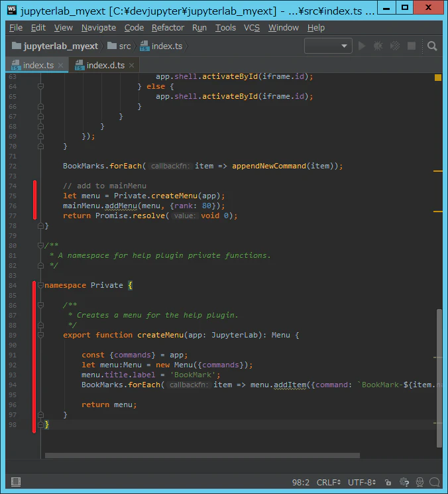The width and height of the screenshot is (448, 494).
Task: Click the speech-bubble icon at status bar end
Action: click(435, 482)
